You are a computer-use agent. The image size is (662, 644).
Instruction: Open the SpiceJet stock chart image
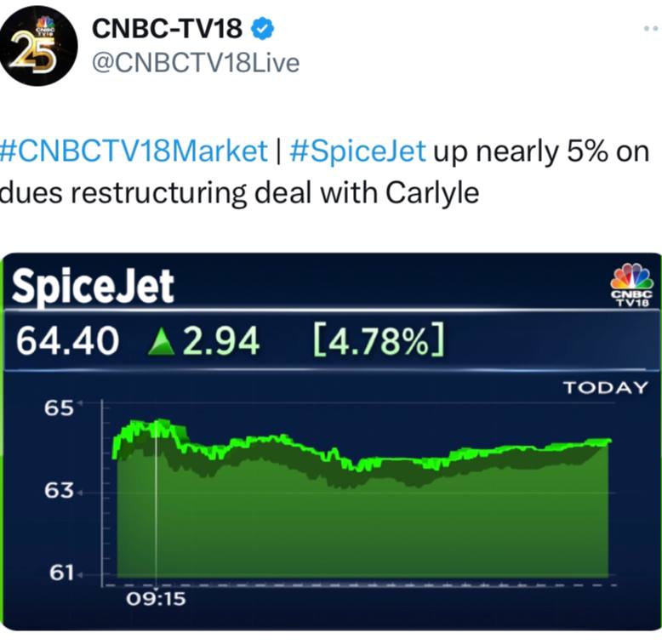tap(331, 442)
